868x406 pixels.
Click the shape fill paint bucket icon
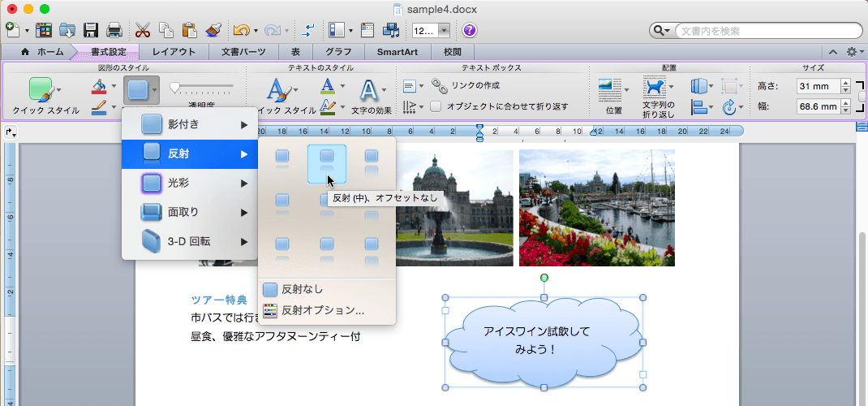[97, 84]
